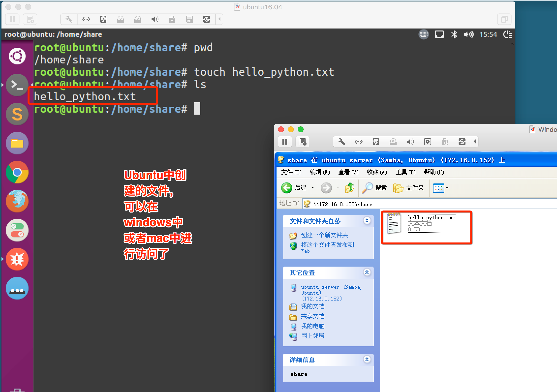Click the Windows Explorer up-folder icon
The image size is (557, 392).
350,188
